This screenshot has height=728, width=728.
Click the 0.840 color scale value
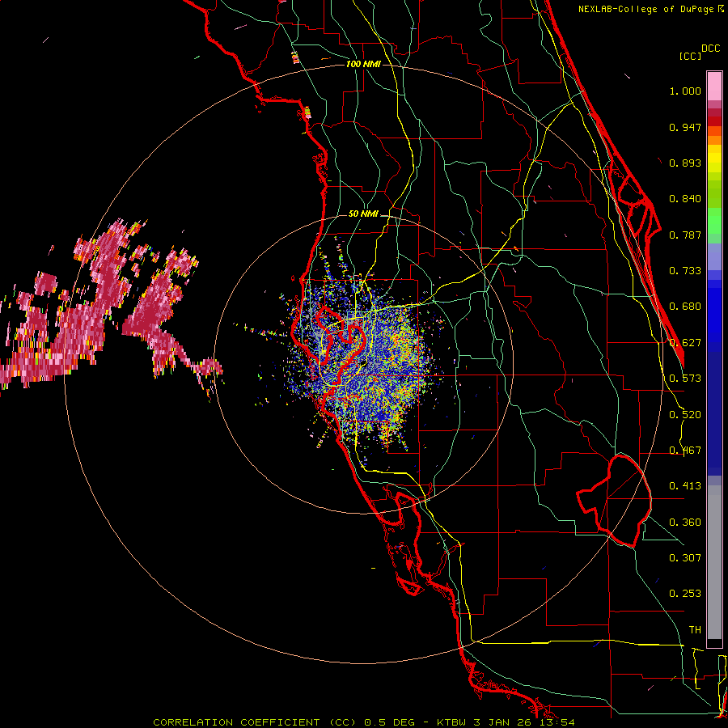click(x=685, y=199)
